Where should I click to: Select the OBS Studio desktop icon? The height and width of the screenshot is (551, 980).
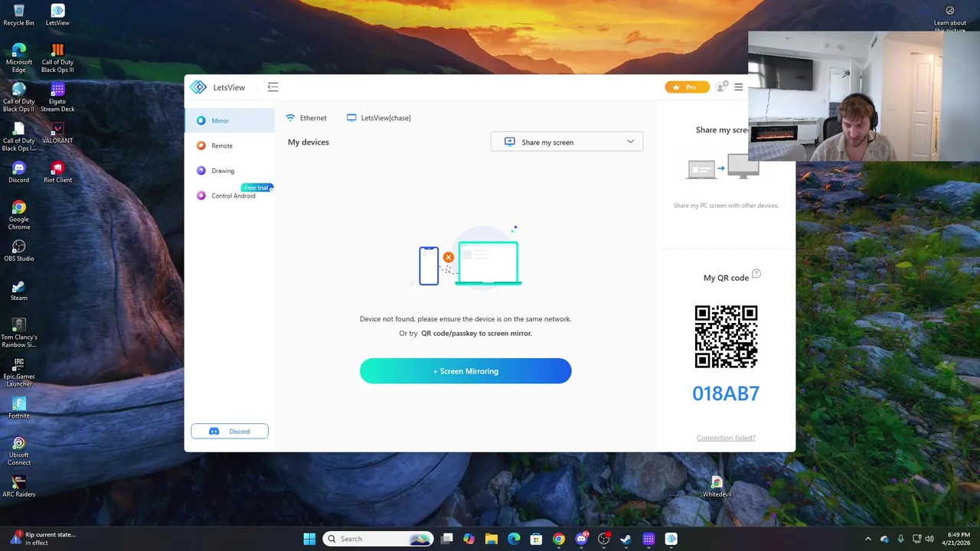tap(19, 250)
